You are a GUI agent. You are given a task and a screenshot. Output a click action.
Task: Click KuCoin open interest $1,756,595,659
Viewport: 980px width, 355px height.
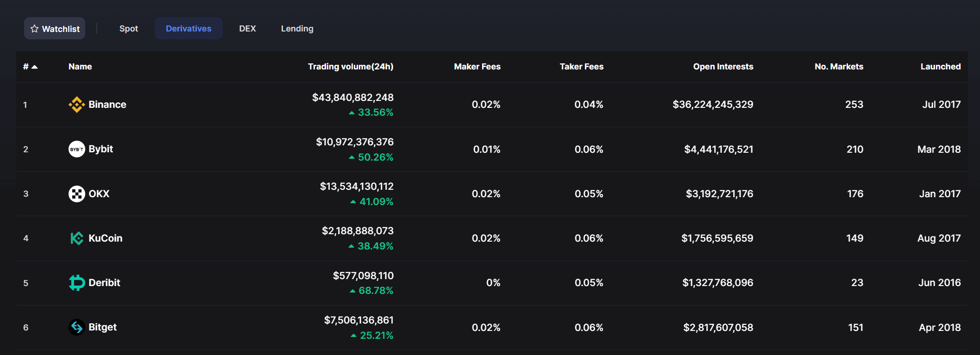click(x=717, y=238)
